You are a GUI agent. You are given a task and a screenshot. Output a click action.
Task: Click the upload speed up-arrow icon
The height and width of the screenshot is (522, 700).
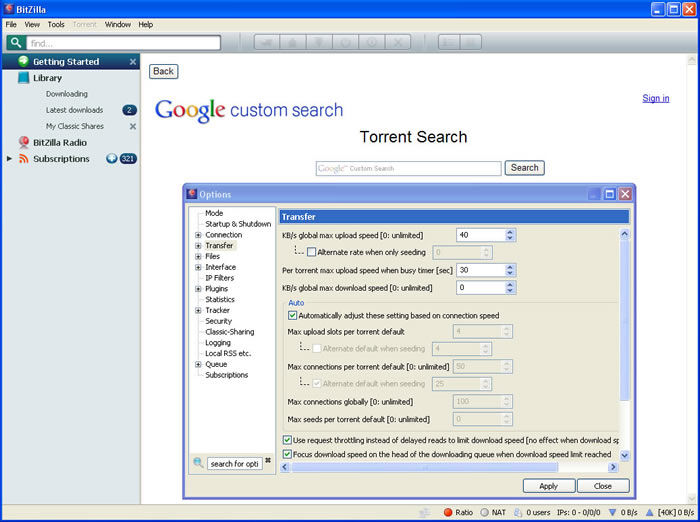650,512
